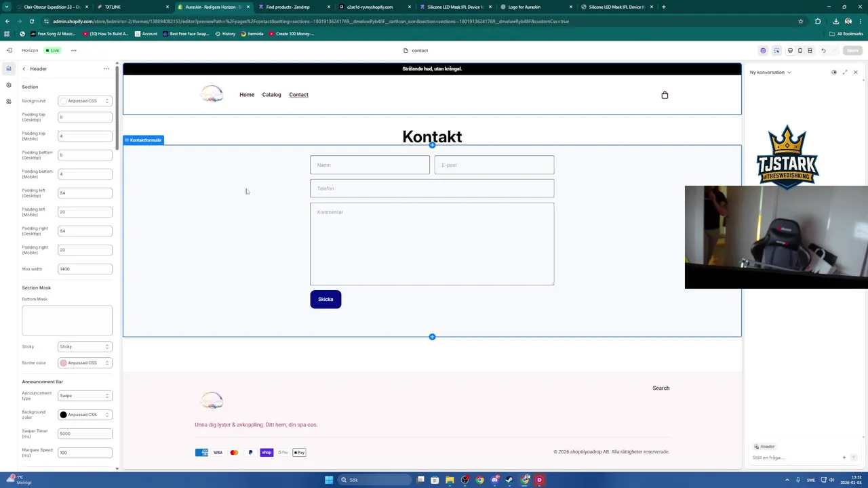The image size is (868, 488).
Task: Click the Section background color swatch
Action: pos(63,101)
